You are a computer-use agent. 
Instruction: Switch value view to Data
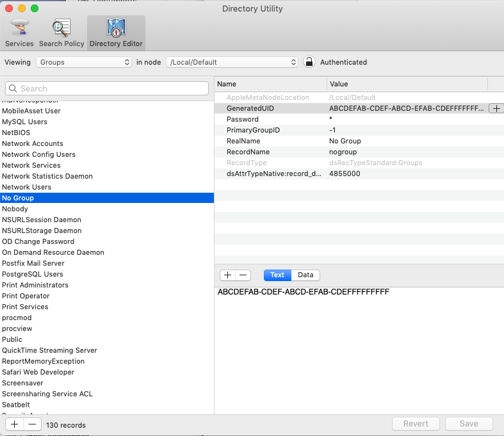point(305,275)
